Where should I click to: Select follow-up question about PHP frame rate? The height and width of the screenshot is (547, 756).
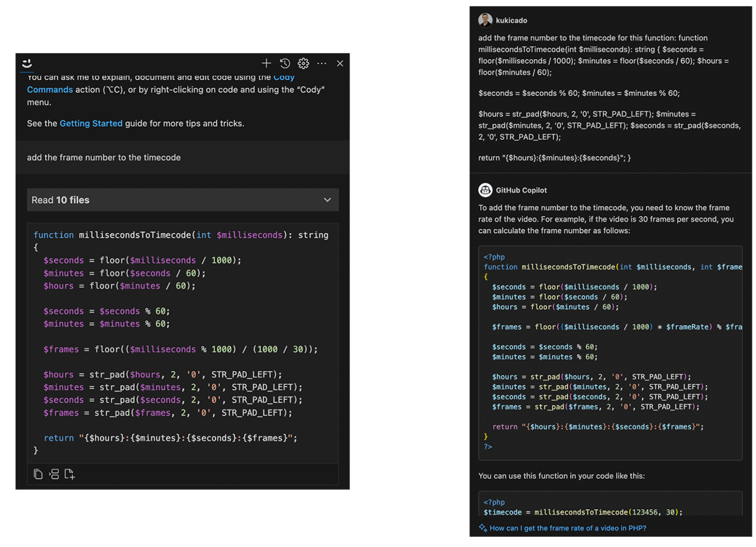pos(568,528)
